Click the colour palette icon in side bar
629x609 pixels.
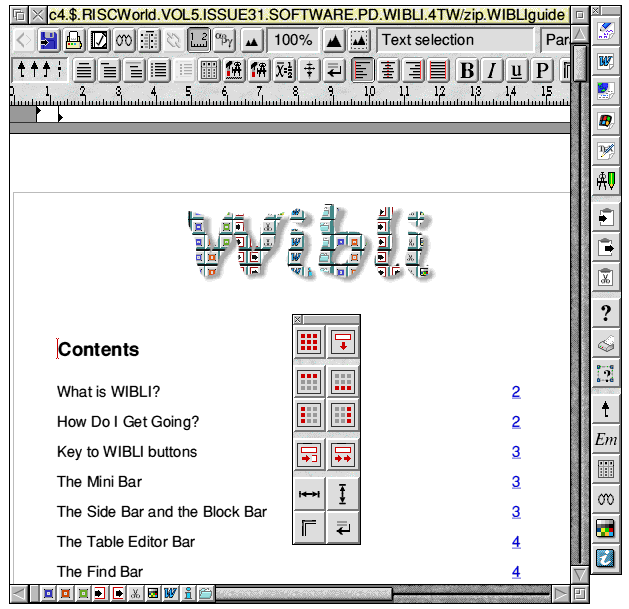click(605, 528)
